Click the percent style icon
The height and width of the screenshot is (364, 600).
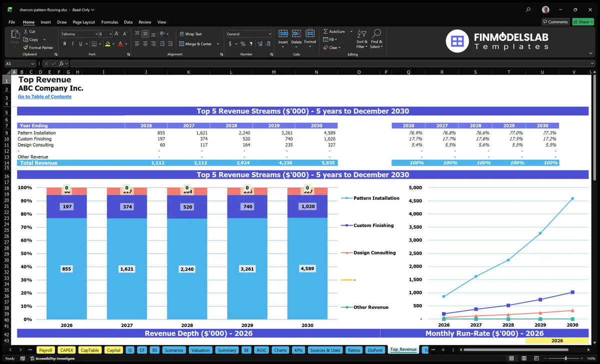pos(243,44)
